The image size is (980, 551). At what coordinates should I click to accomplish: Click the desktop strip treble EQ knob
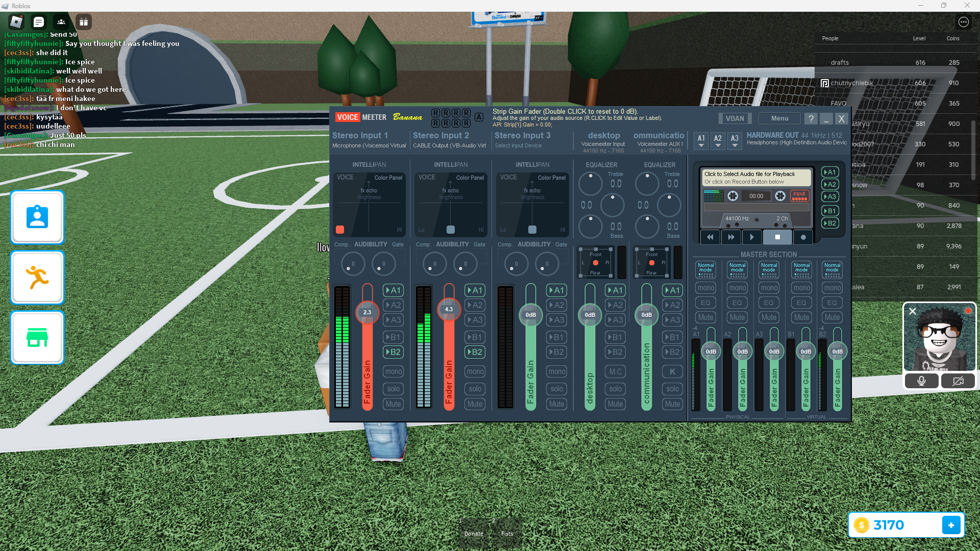[x=591, y=183]
